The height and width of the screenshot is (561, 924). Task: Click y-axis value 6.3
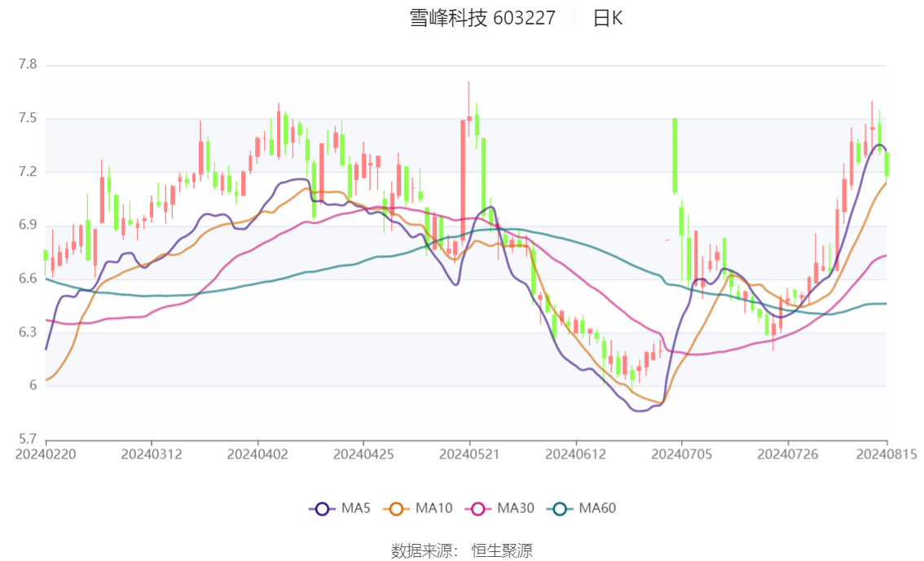click(x=28, y=332)
